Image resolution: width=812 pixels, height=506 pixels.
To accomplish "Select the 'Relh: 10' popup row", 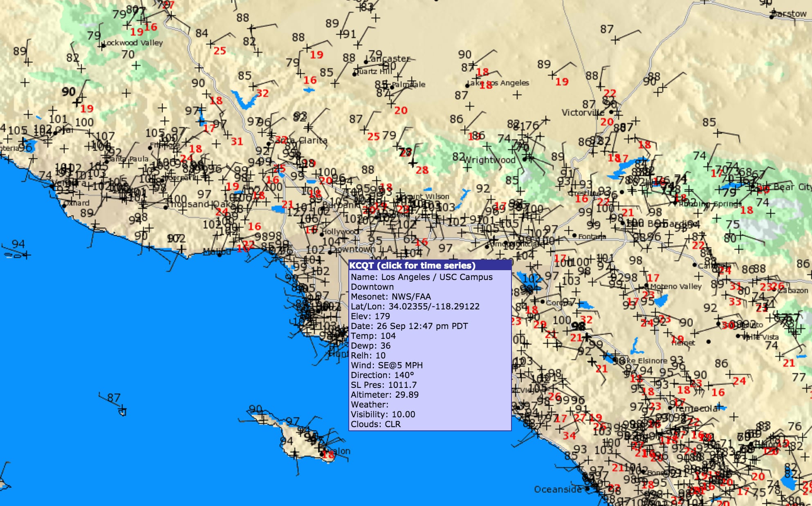I will click(368, 356).
